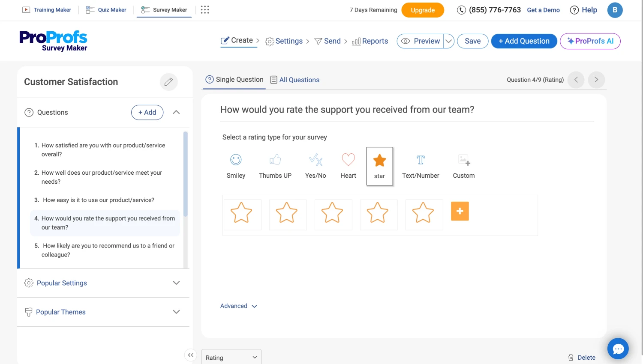Choose the Thumbs UP rating type
The height and width of the screenshot is (364, 643).
pos(275,160)
